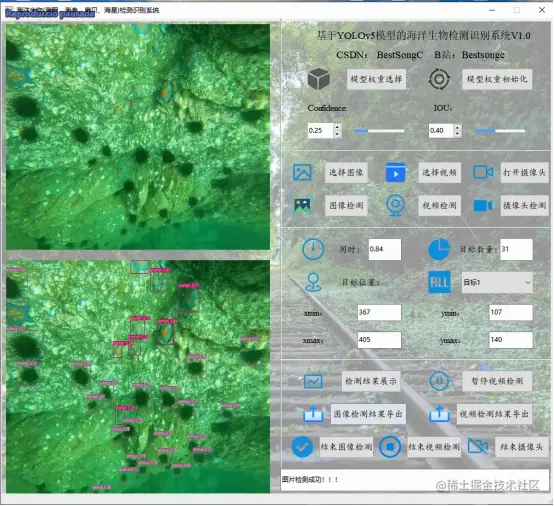
Task: Minimize the application window
Action: [x=492, y=10]
